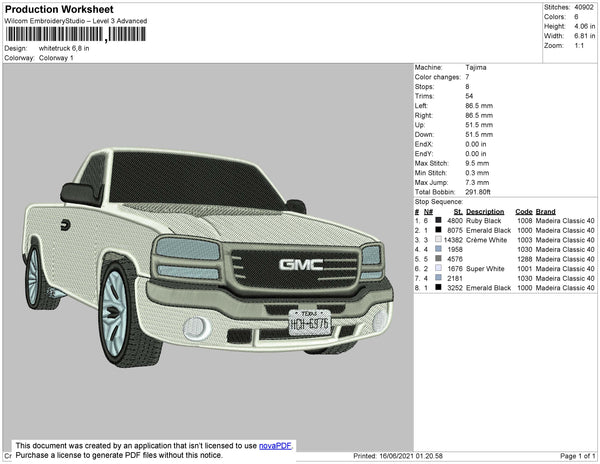This screenshot has height=464, width=600.
Task: Click the 'Page 1 of 1' indicator
Action: (x=577, y=456)
